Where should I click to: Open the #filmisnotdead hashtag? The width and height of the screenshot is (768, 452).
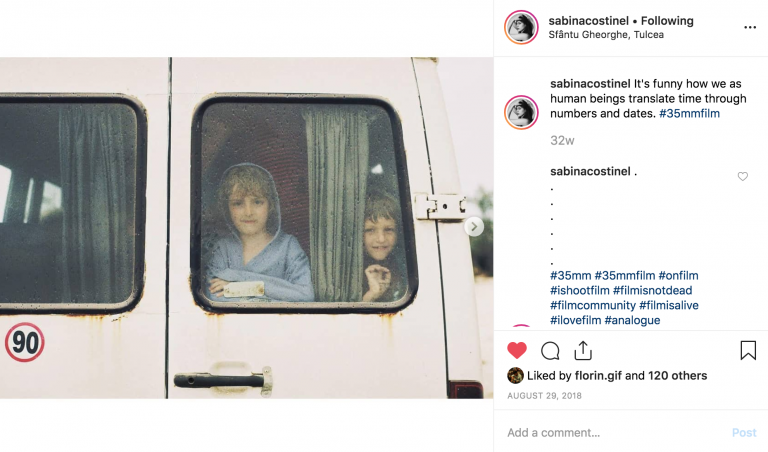click(652, 290)
